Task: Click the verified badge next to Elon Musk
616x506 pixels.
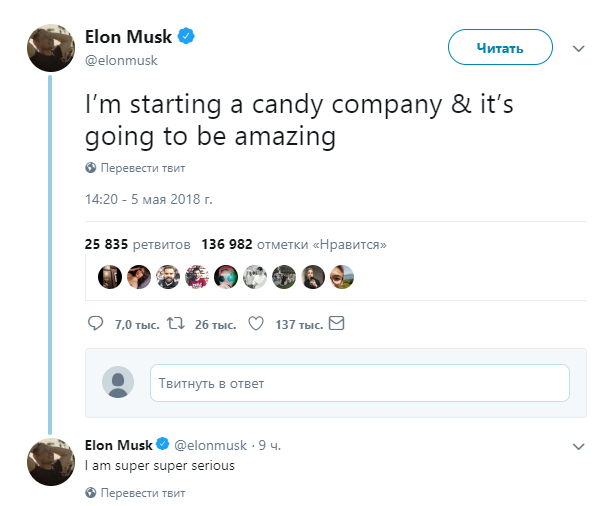Action: point(186,37)
